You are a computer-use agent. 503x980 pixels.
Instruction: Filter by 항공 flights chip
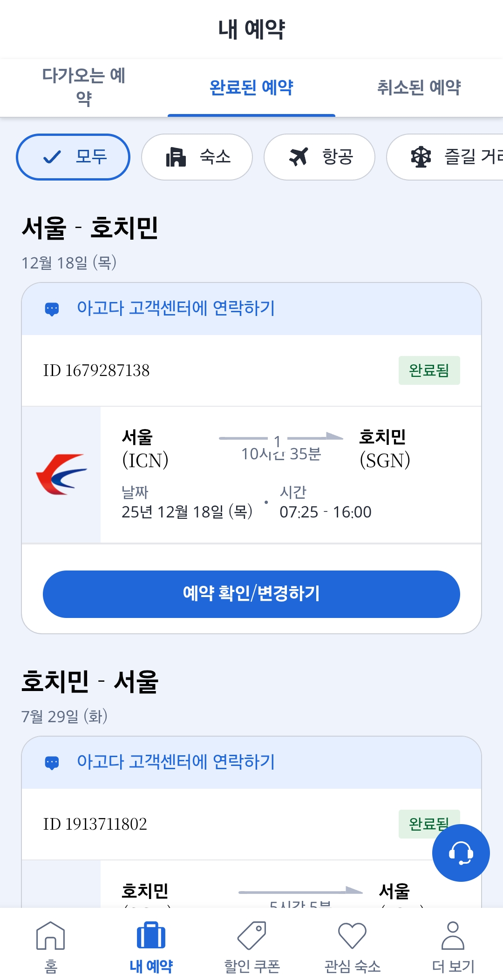(319, 157)
